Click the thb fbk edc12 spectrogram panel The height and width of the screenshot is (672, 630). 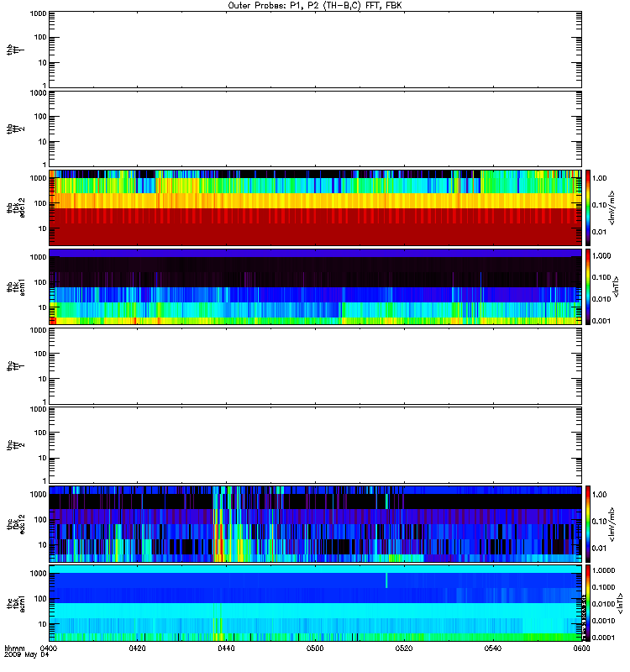[x=316, y=207]
